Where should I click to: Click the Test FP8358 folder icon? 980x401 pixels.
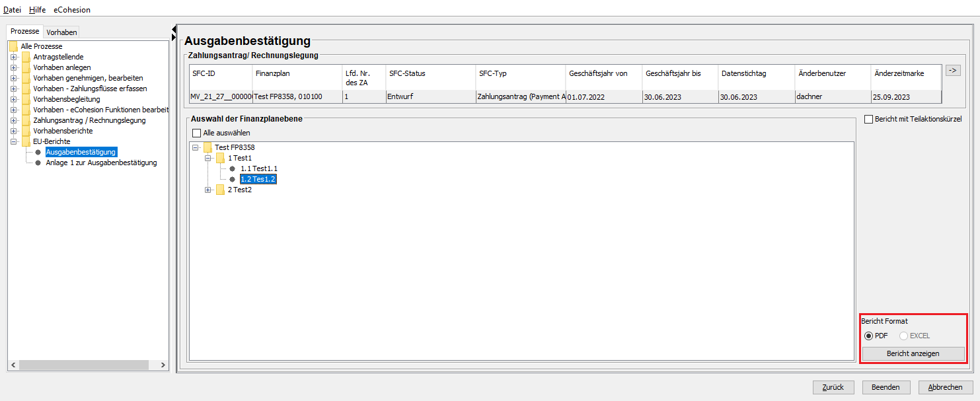(207, 147)
